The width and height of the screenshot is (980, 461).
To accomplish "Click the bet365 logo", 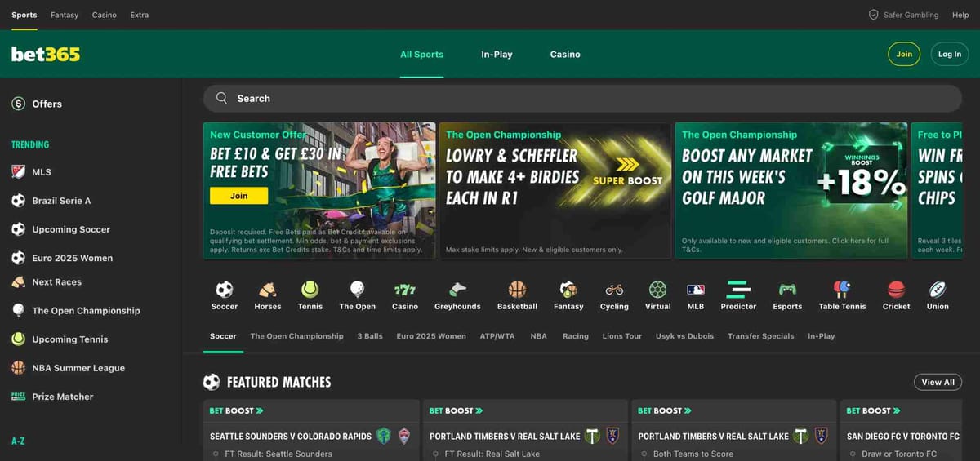I will (x=46, y=55).
